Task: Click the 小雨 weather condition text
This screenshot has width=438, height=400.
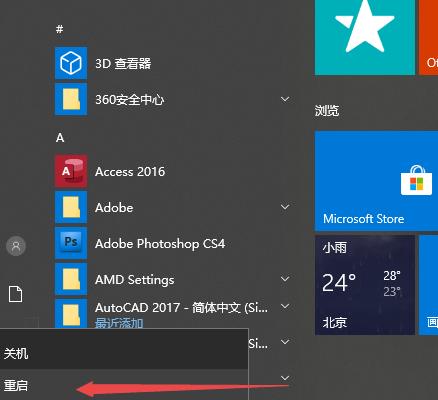Action: click(x=335, y=247)
